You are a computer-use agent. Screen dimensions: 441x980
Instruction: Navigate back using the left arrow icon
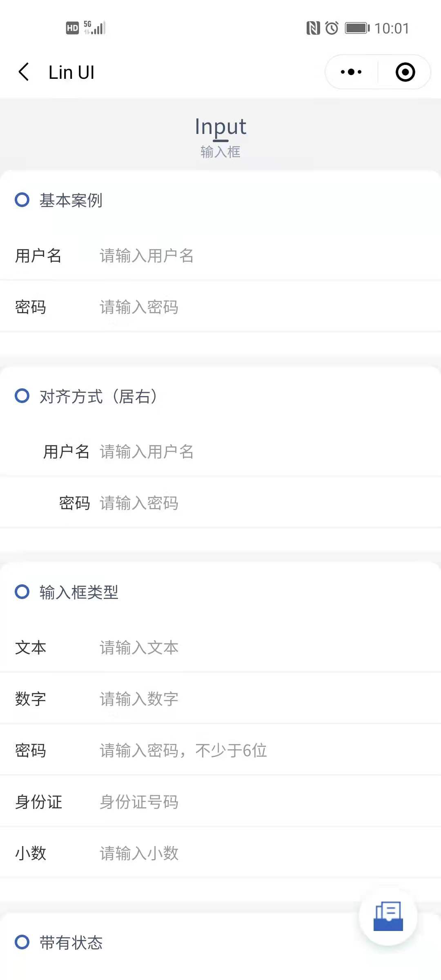23,71
